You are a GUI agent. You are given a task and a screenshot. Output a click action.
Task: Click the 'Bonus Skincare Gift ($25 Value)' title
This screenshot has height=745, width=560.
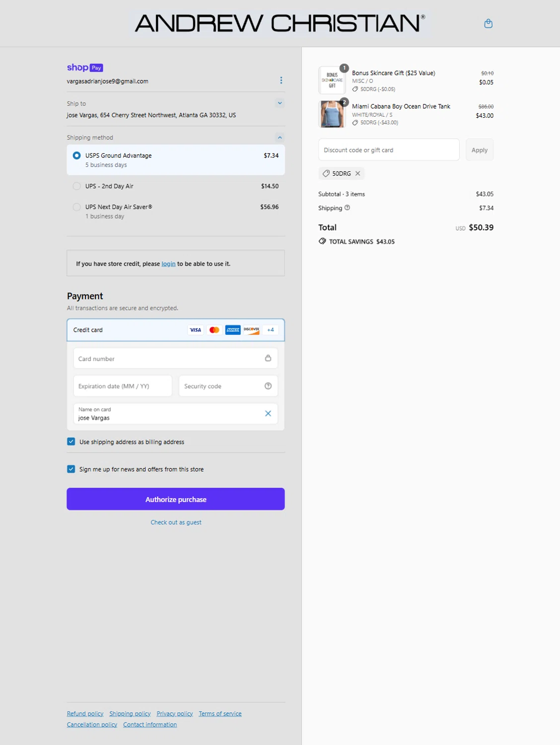(394, 73)
